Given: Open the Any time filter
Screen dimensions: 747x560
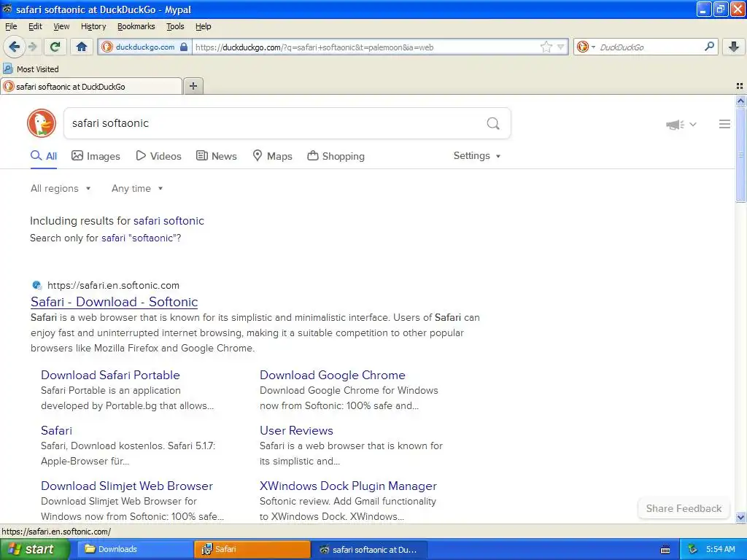Looking at the screenshot, I should (137, 189).
